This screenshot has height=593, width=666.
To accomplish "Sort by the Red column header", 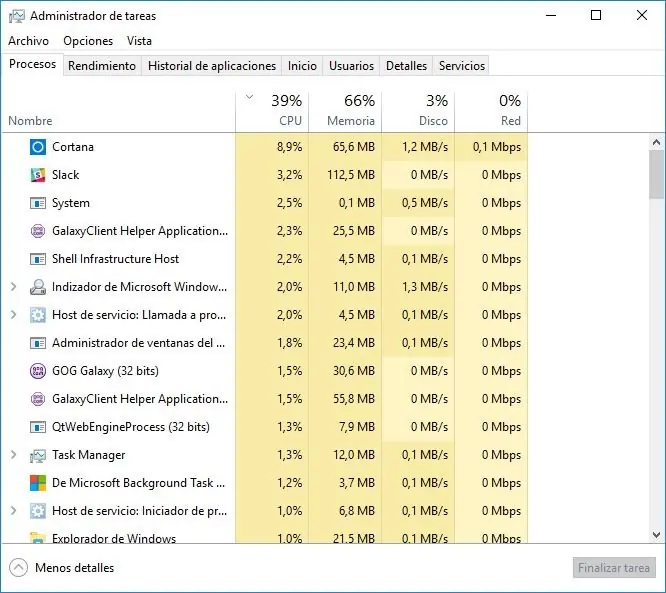I will click(x=491, y=111).
